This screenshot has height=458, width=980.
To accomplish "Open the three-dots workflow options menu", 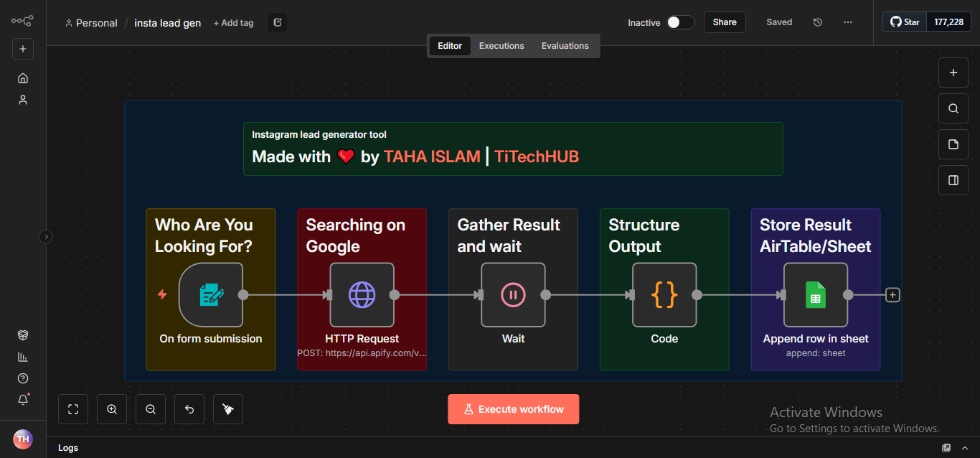I will point(848,22).
